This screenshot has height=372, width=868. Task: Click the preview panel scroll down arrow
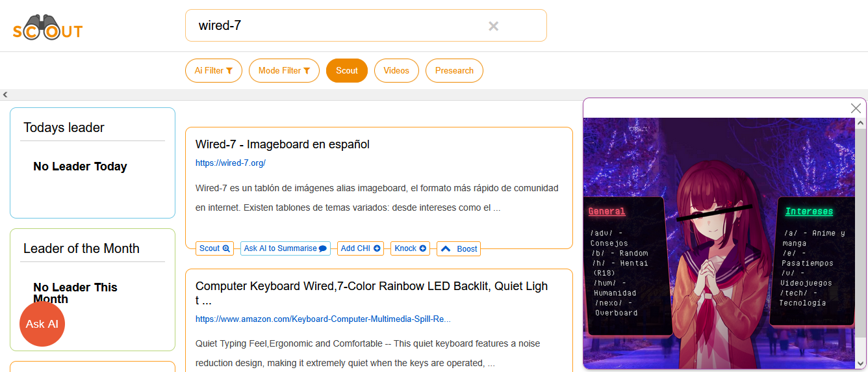click(861, 364)
